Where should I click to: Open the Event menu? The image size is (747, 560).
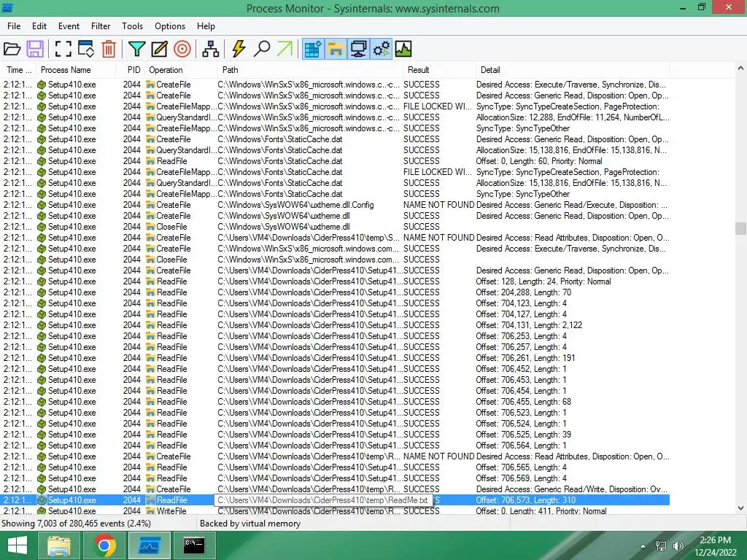pos(69,26)
